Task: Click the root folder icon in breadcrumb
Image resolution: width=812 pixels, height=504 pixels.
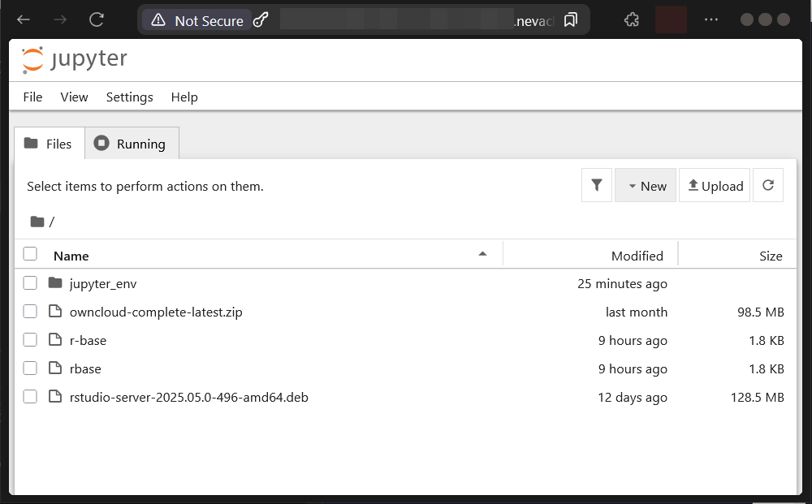Action: point(37,222)
